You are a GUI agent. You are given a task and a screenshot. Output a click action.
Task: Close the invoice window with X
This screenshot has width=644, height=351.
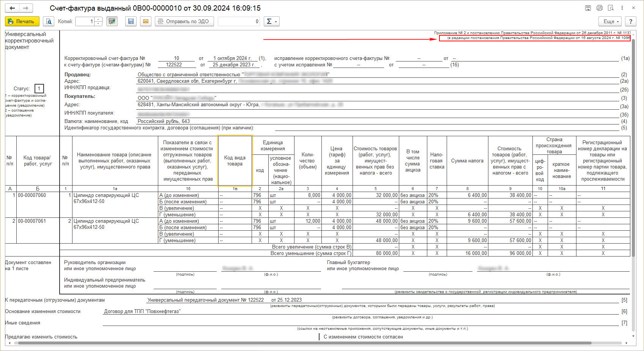tap(633, 8)
